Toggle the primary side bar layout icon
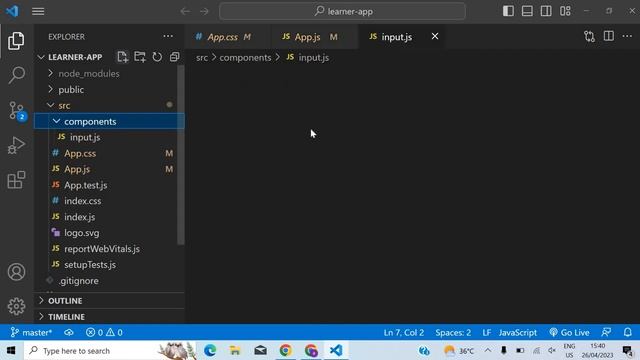 (508, 11)
